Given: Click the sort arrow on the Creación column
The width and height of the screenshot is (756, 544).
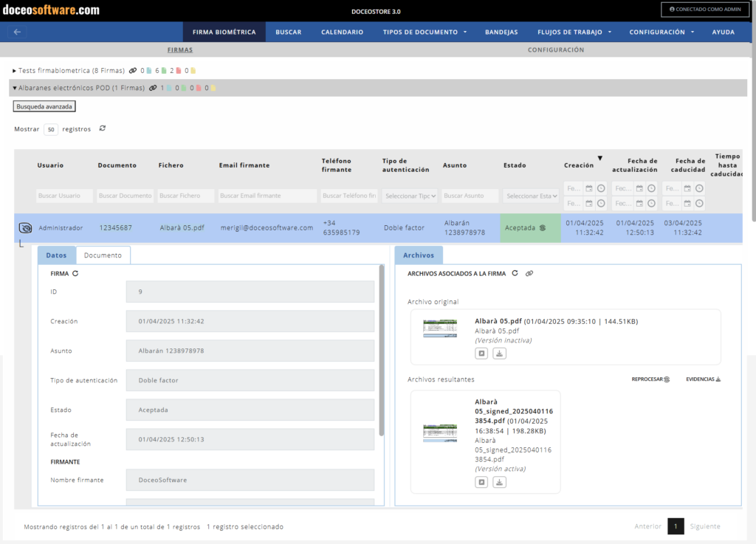Looking at the screenshot, I should [x=599, y=158].
